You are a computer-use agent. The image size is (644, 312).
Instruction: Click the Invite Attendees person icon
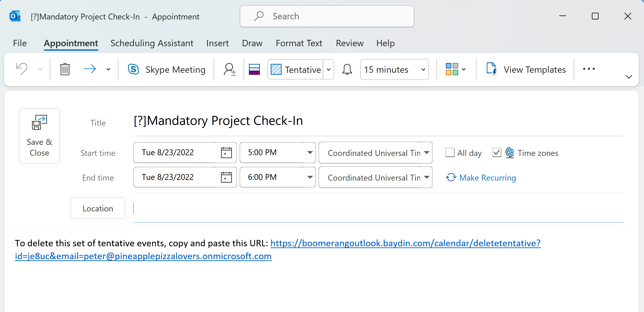229,69
